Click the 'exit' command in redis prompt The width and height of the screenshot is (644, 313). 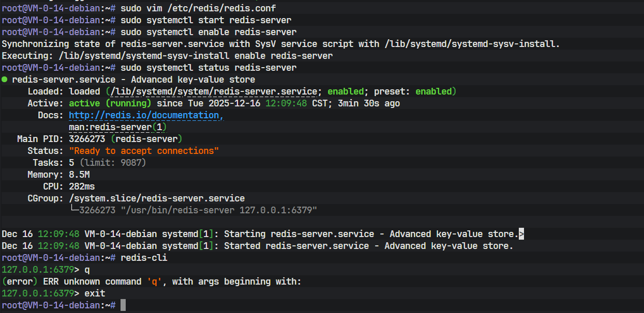point(95,293)
